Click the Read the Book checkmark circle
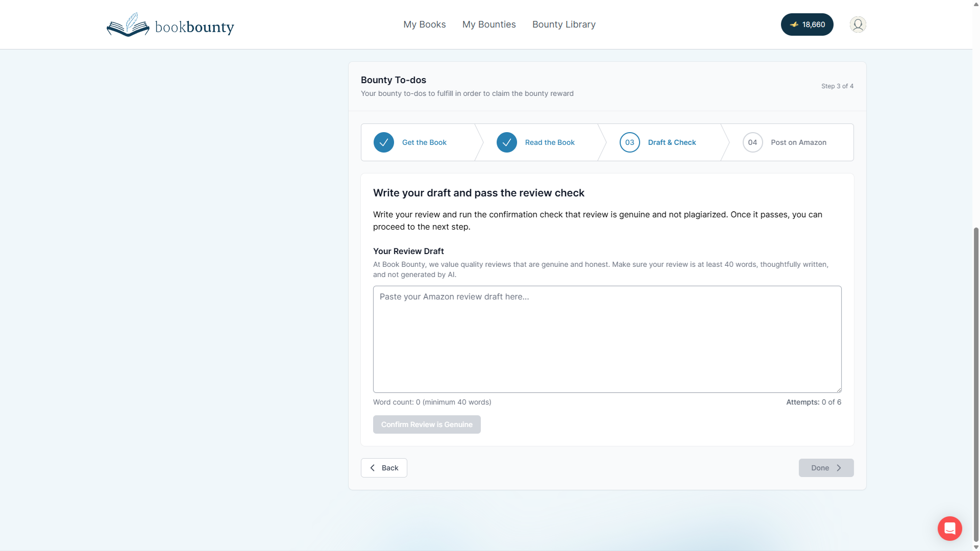Image resolution: width=980 pixels, height=551 pixels. click(507, 142)
